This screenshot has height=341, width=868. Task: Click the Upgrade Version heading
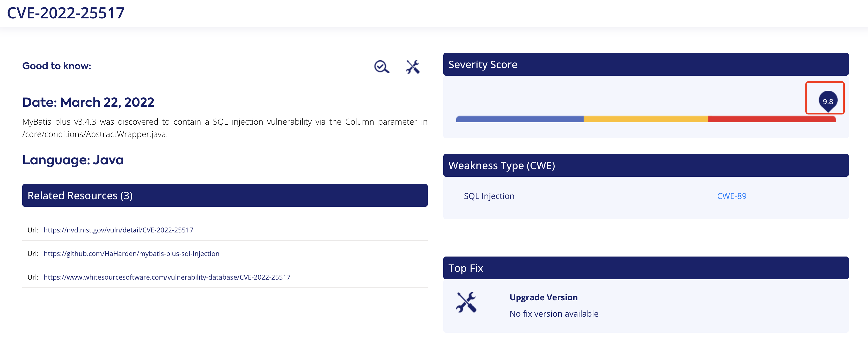(x=543, y=297)
